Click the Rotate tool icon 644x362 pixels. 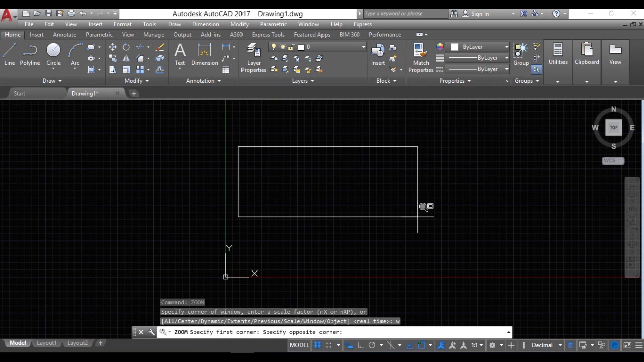126,47
